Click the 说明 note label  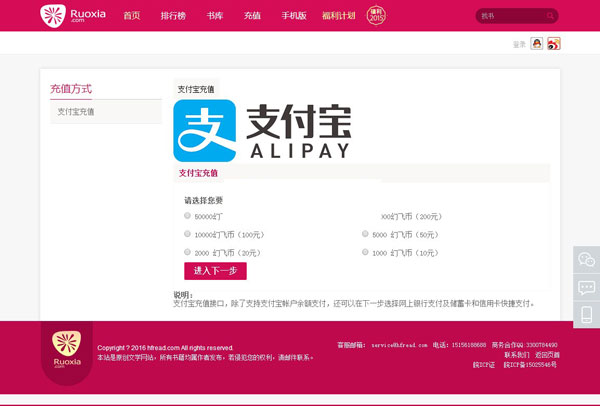[183, 295]
